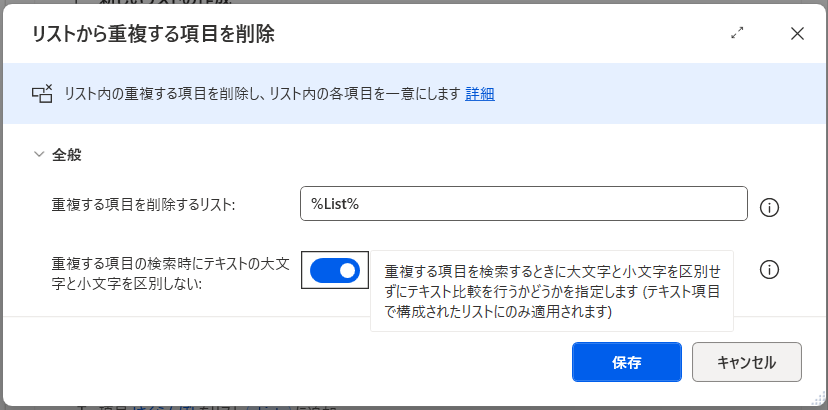Click the tooltip text about text comparison
The width and height of the screenshot is (828, 410).
(551, 291)
